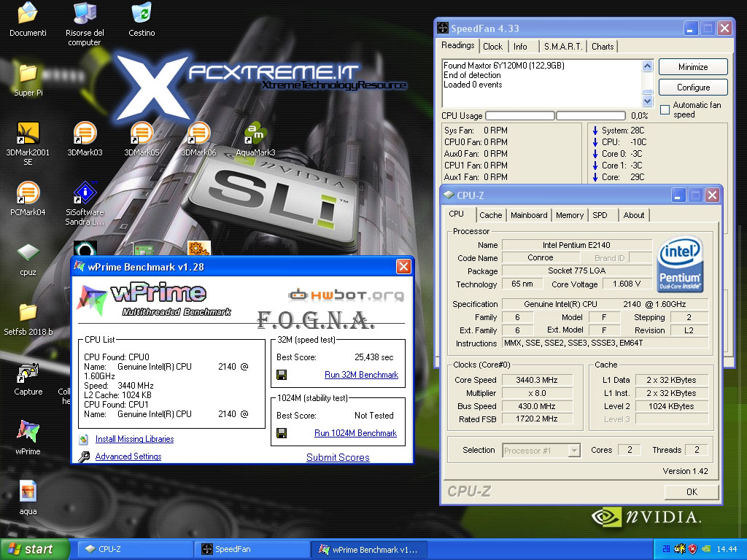Launch the 3DMark05 shortcut icon
This screenshot has width=747, height=560.
(142, 133)
